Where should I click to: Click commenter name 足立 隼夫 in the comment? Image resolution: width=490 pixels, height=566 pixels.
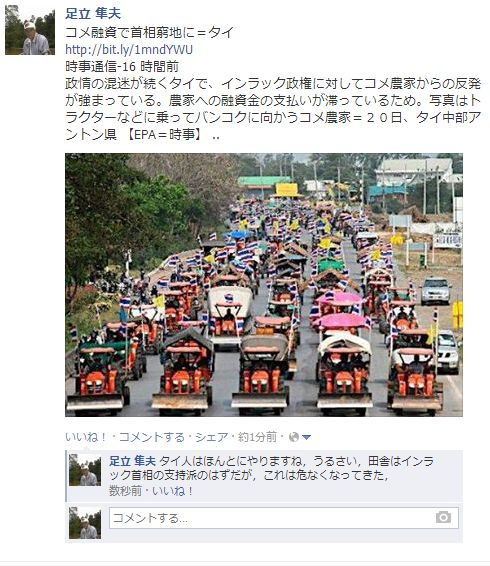132,461
